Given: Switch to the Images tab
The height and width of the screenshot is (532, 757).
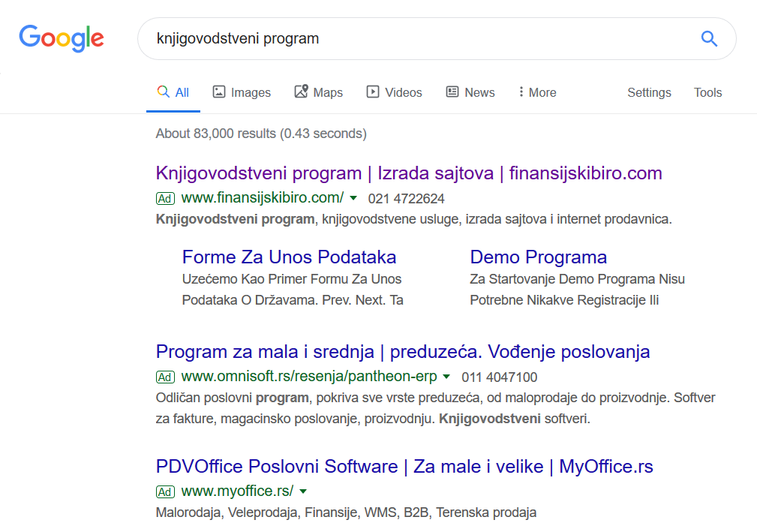Looking at the screenshot, I should [242, 92].
